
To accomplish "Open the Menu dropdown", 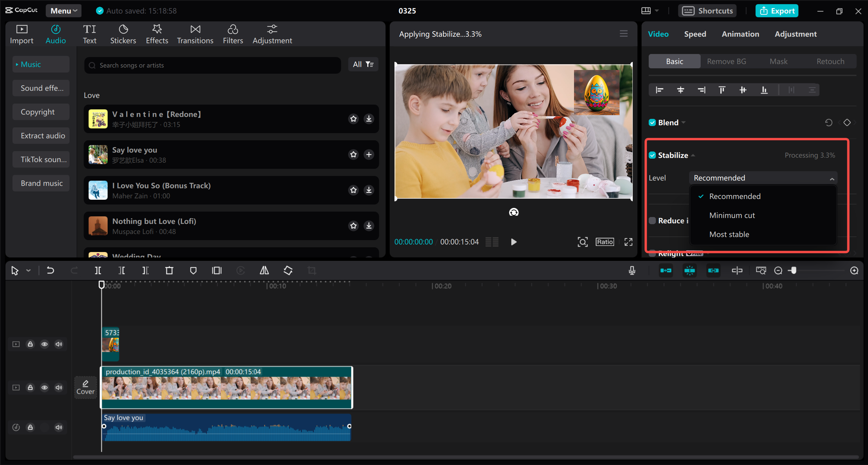I will [63, 11].
